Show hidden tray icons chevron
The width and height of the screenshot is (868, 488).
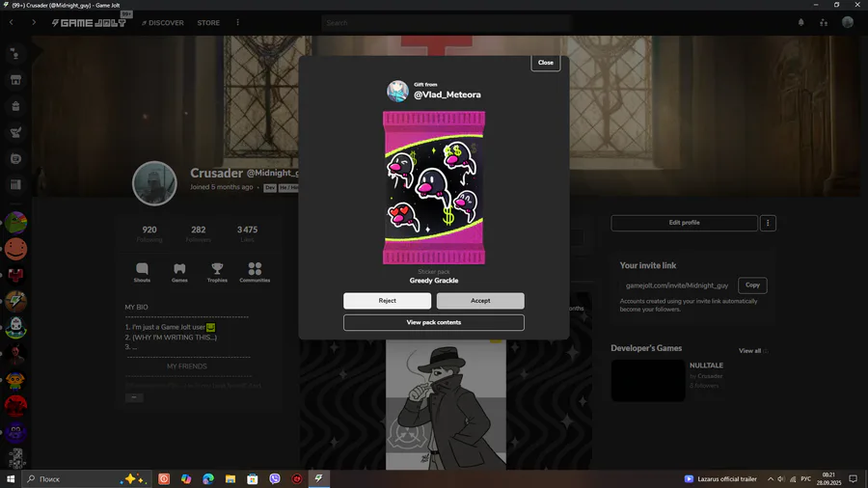click(770, 479)
